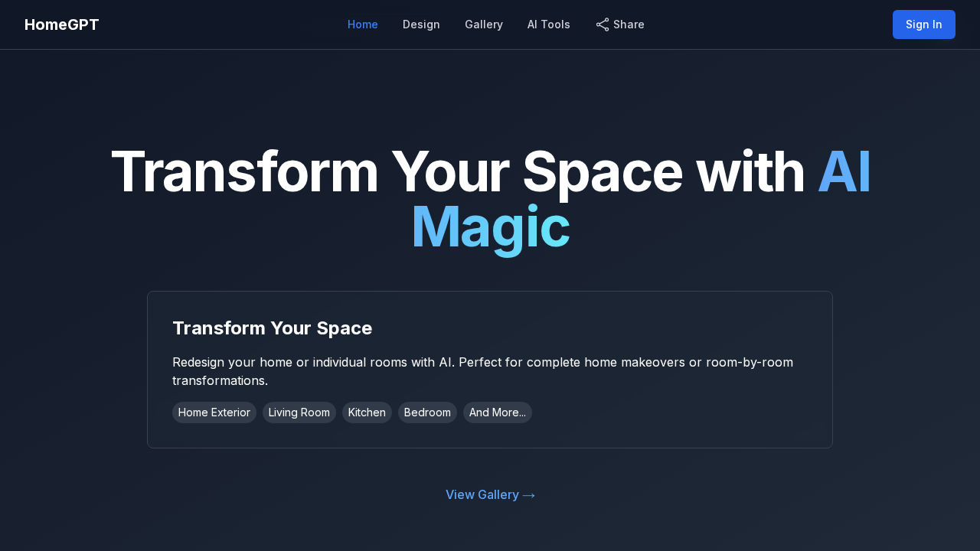Select the Home navigation item

362,24
